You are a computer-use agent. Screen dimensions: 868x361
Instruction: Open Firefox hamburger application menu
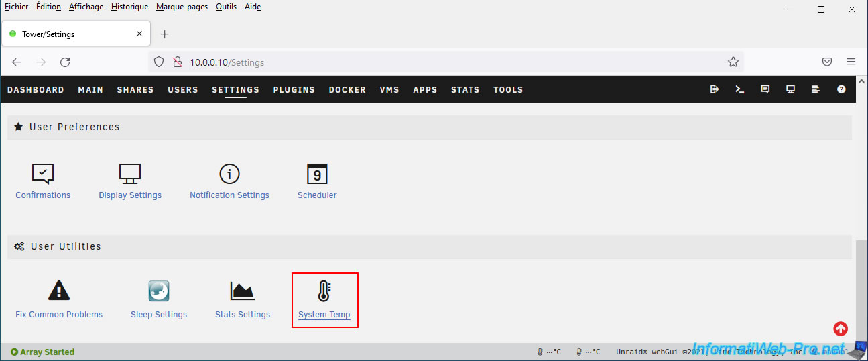click(851, 62)
